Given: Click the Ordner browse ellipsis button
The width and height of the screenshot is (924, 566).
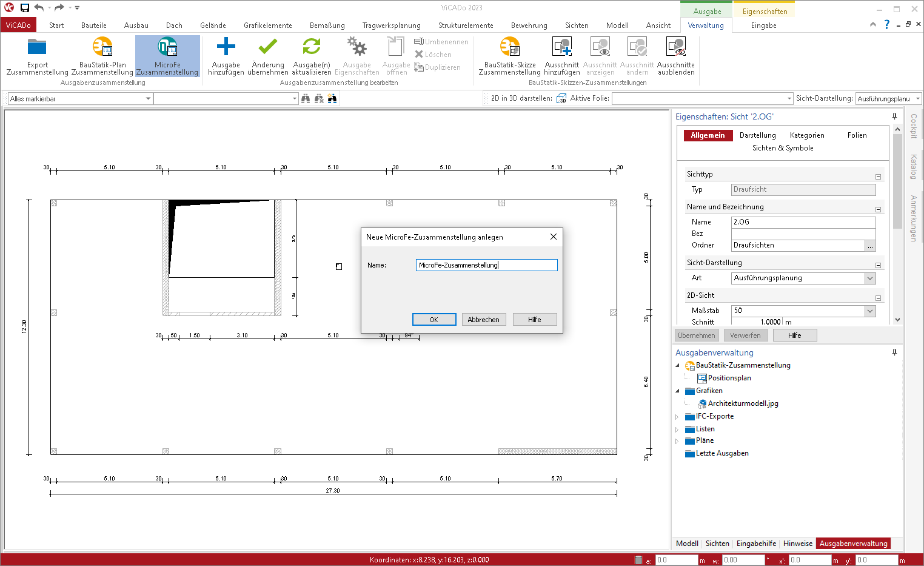Looking at the screenshot, I should pos(870,246).
